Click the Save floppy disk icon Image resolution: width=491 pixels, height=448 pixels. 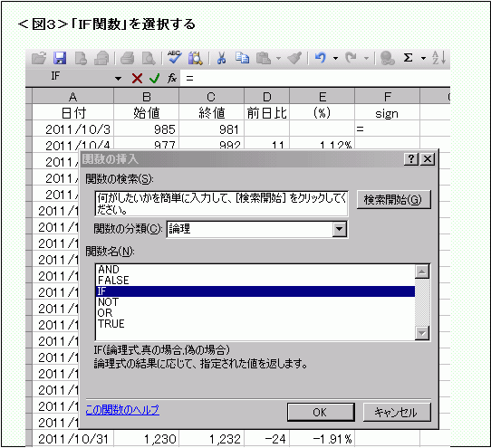pyautogui.click(x=60, y=58)
